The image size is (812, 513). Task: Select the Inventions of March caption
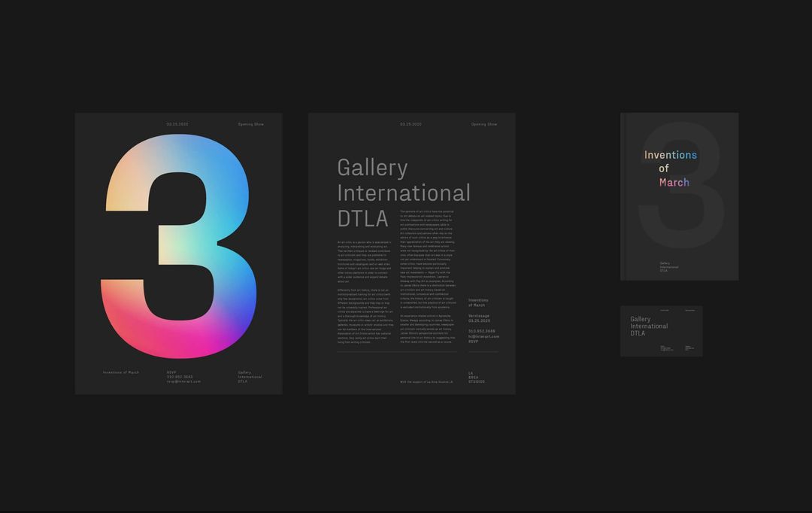(121, 372)
